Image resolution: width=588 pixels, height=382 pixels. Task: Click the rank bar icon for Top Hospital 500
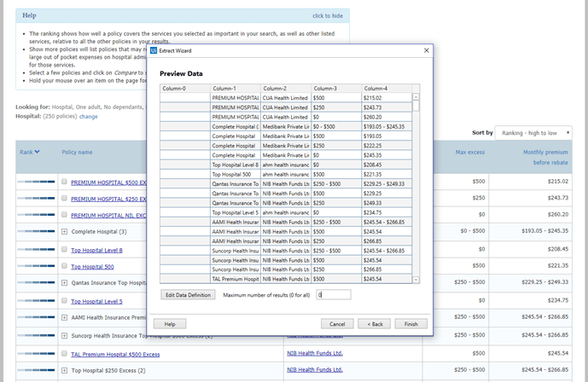pos(34,266)
